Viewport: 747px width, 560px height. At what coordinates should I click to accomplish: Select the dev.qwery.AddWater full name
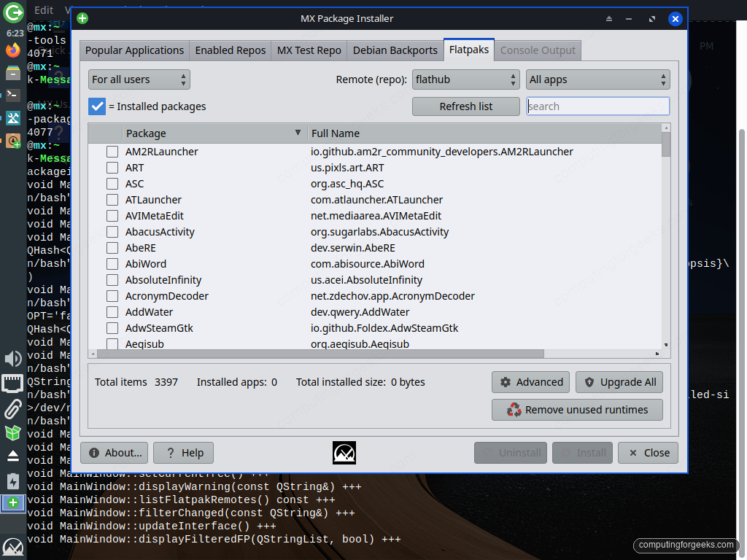coord(360,312)
